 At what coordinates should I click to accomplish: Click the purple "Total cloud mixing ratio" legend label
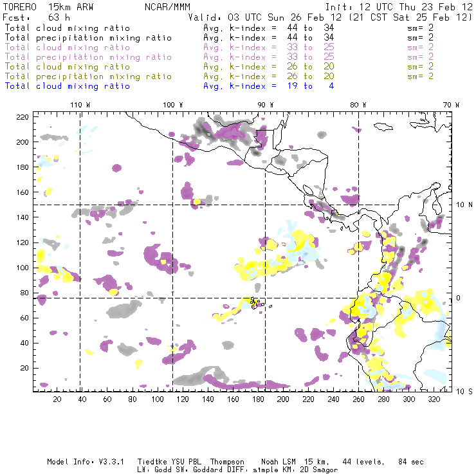click(68, 48)
